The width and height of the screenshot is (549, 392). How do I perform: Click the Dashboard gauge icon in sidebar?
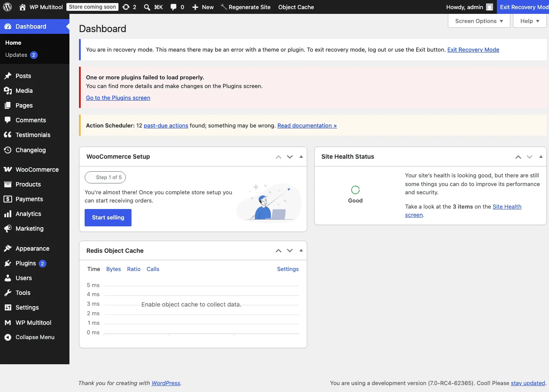tap(8, 26)
